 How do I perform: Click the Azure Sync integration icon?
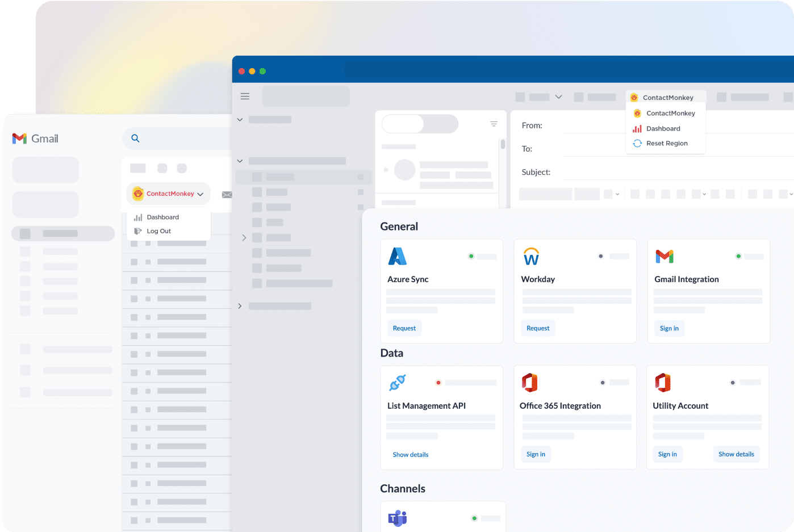tap(398, 256)
